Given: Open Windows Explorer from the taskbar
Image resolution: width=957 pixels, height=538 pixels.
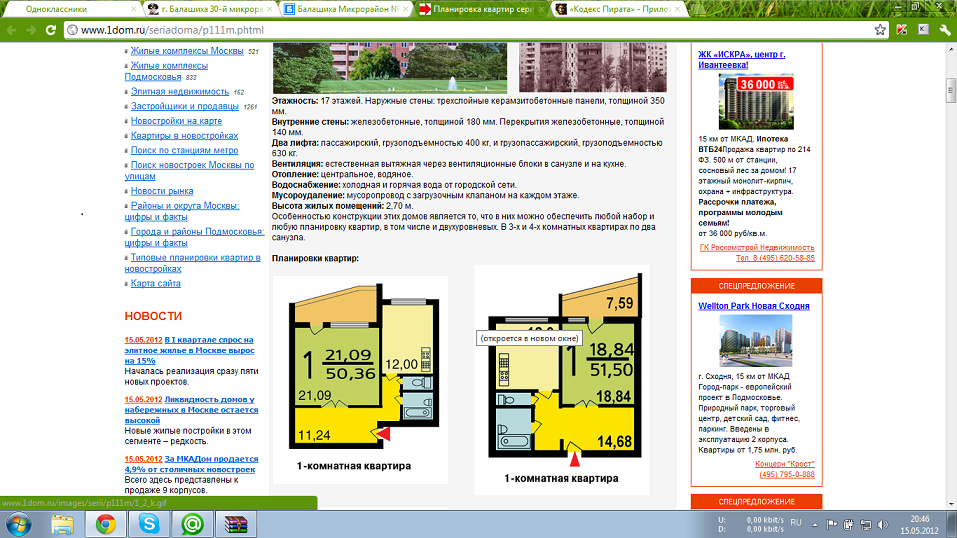Looking at the screenshot, I should coord(62,523).
